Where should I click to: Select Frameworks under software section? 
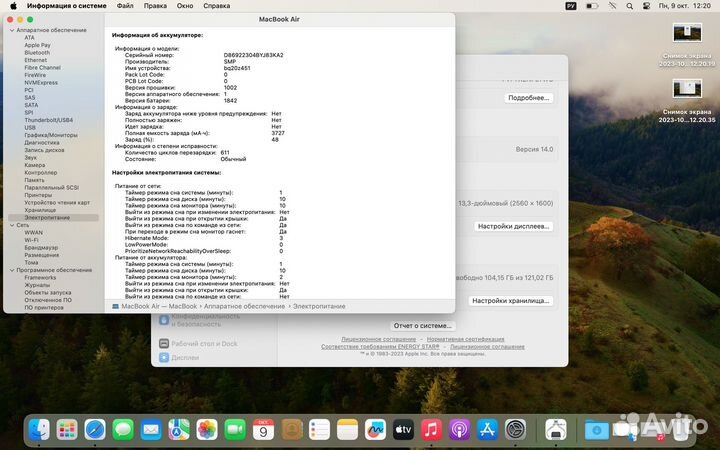(40, 278)
